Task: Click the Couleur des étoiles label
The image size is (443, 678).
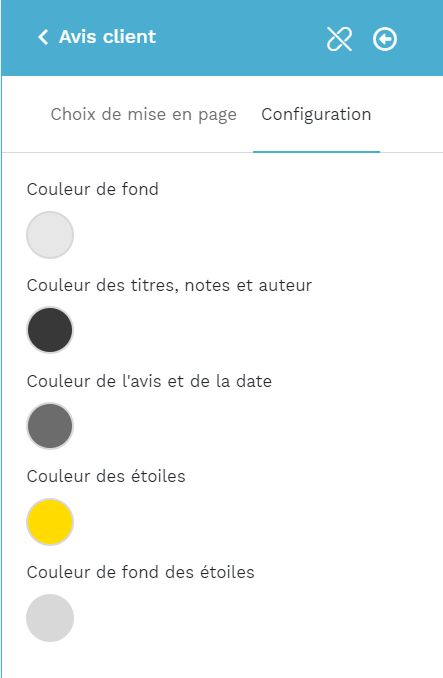Action: pyautogui.click(x=106, y=477)
